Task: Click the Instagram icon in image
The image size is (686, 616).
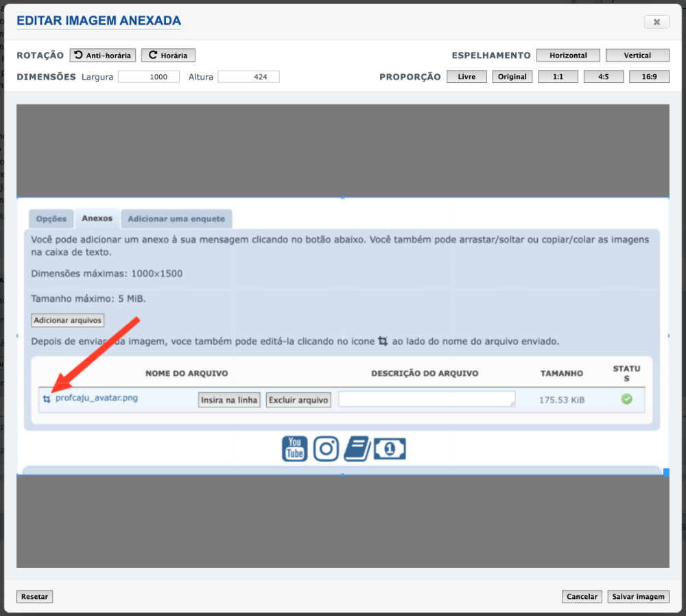Action: (326, 449)
